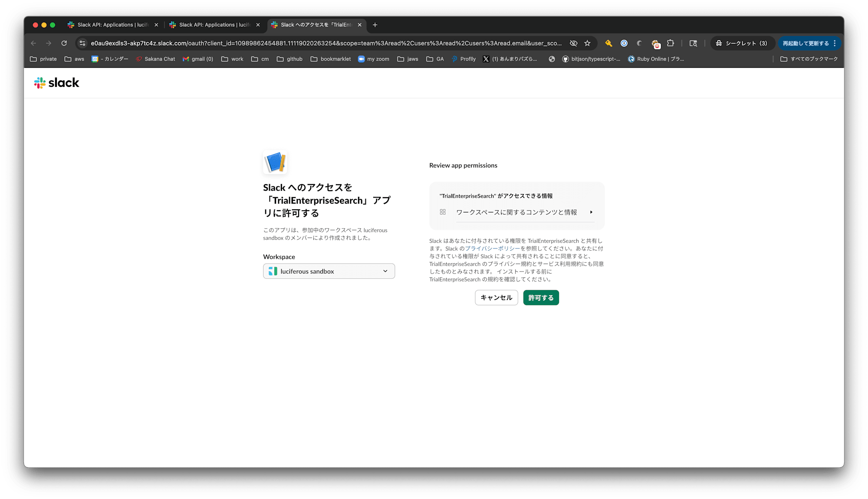This screenshot has height=499, width=868.
Task: Click the tab search icon in the toolbar
Action: (693, 43)
